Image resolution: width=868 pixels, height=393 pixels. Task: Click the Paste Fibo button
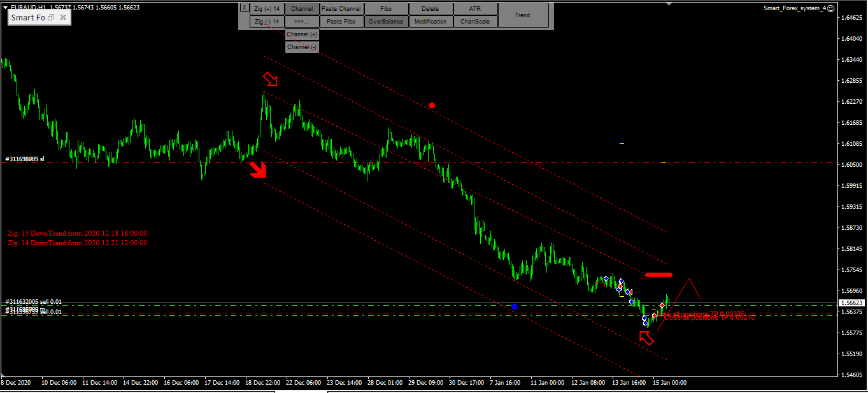point(341,21)
